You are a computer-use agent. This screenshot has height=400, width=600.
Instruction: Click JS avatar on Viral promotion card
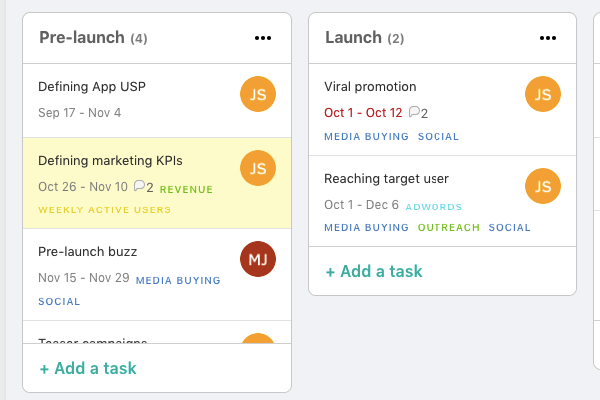coord(543,94)
